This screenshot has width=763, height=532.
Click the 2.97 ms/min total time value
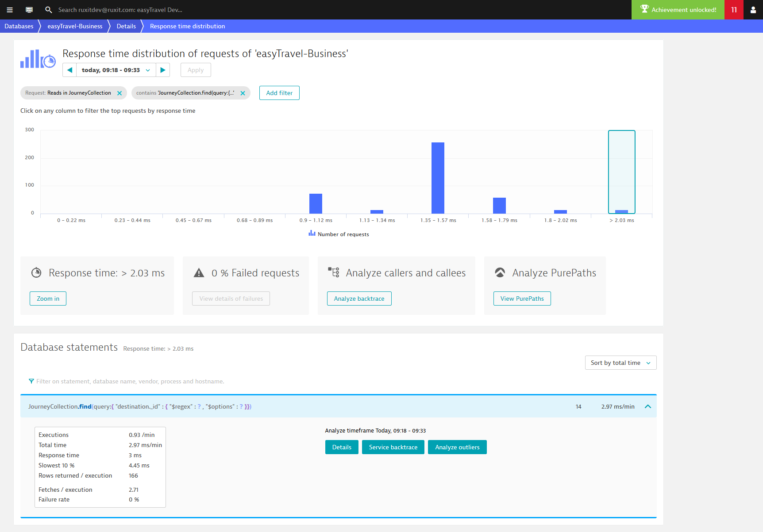(618, 406)
